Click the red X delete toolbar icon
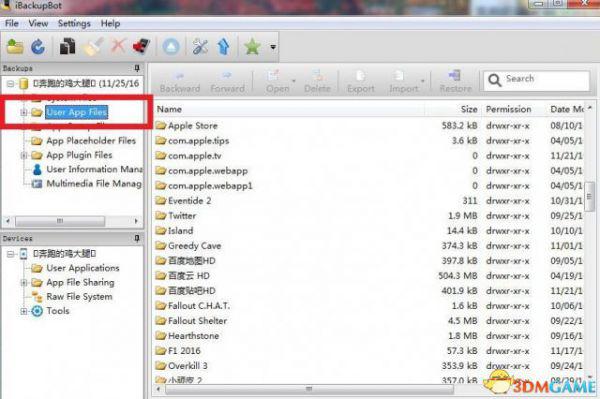This screenshot has width=600, height=399. coord(119,47)
